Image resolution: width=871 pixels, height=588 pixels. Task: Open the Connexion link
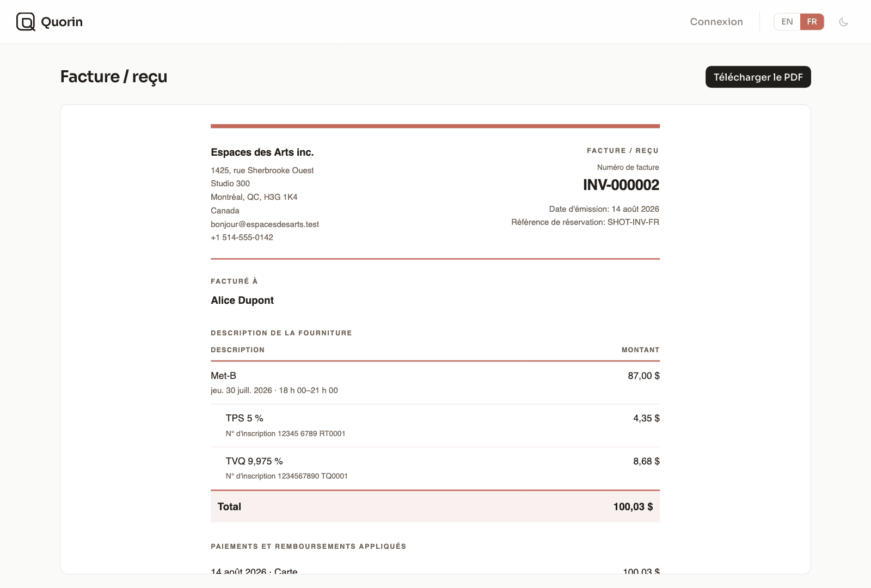716,22
